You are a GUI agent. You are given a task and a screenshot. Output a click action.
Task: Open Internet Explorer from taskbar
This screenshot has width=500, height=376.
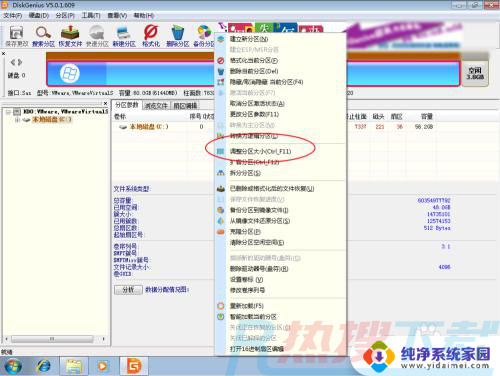[x=44, y=366]
